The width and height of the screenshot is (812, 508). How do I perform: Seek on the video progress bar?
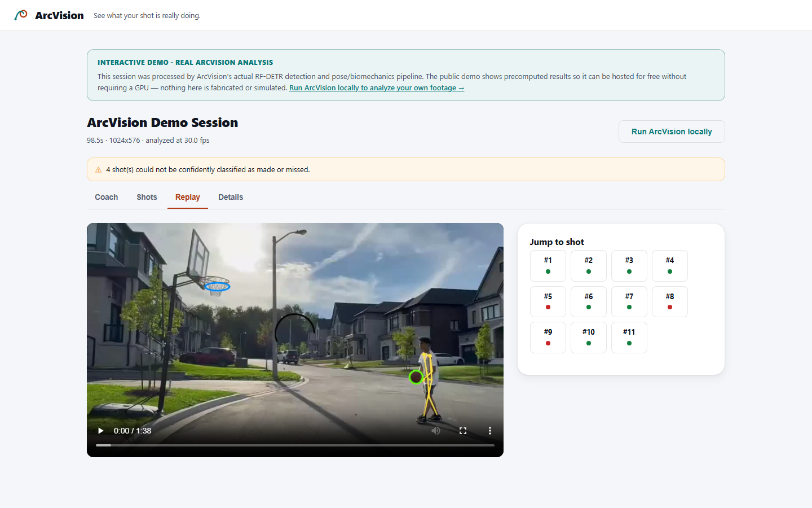pos(295,445)
